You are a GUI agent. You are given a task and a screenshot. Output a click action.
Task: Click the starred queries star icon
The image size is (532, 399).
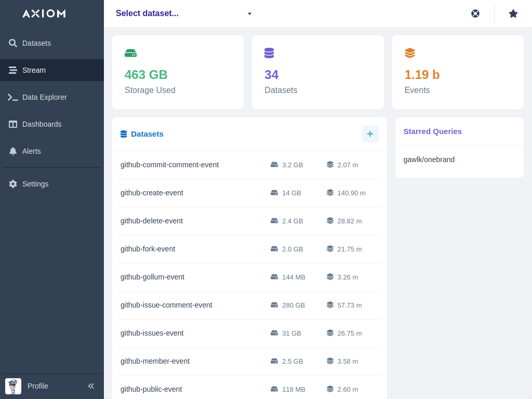pyautogui.click(x=513, y=14)
